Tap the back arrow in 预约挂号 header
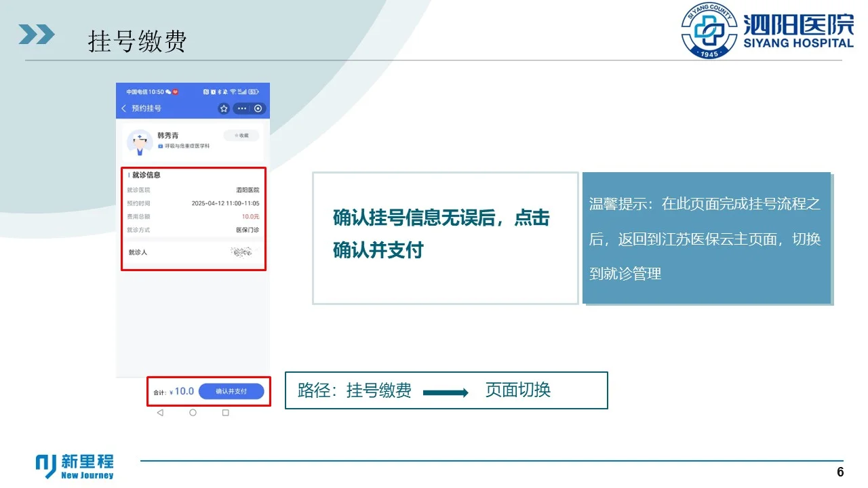 (x=123, y=108)
